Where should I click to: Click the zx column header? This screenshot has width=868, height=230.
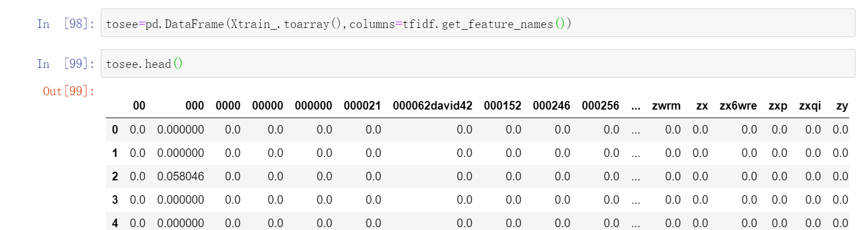(x=702, y=106)
